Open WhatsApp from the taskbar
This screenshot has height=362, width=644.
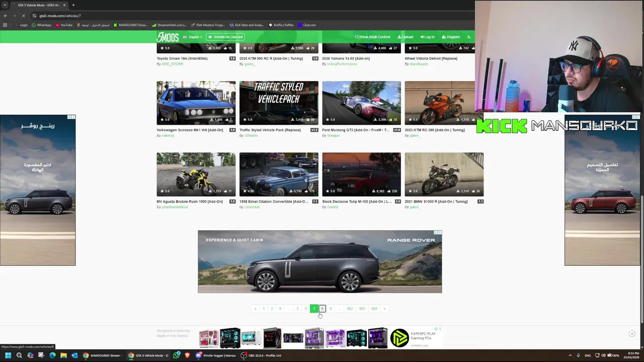(x=177, y=355)
